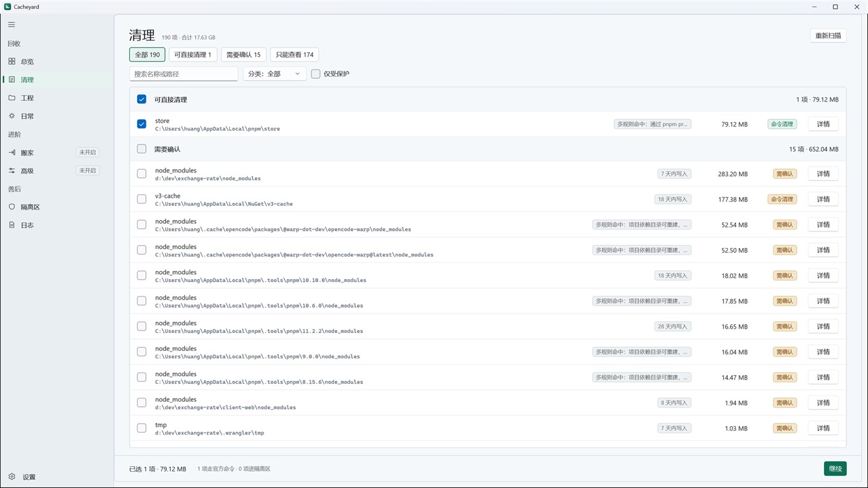Select the 清理 sidebar icon
Screen dimensions: 868x488
(12, 79)
